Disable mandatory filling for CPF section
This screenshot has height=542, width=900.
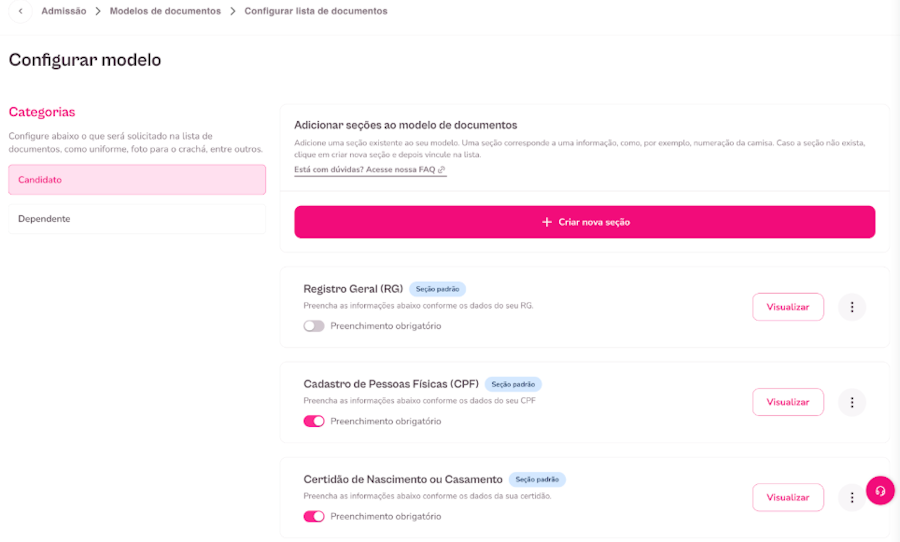click(314, 421)
